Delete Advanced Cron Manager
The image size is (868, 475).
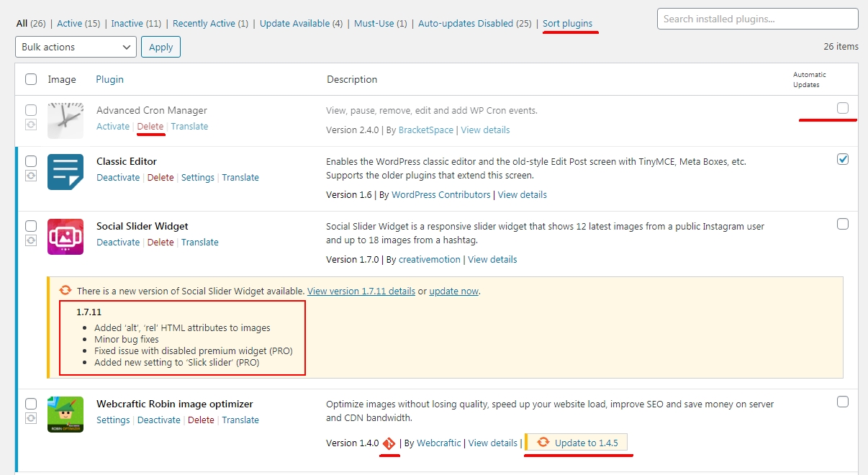[x=150, y=126]
